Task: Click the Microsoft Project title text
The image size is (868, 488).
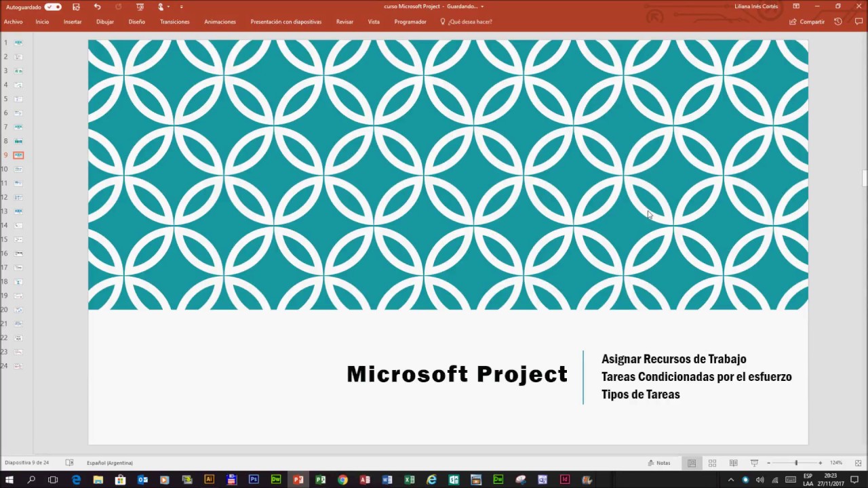Action: (x=457, y=374)
